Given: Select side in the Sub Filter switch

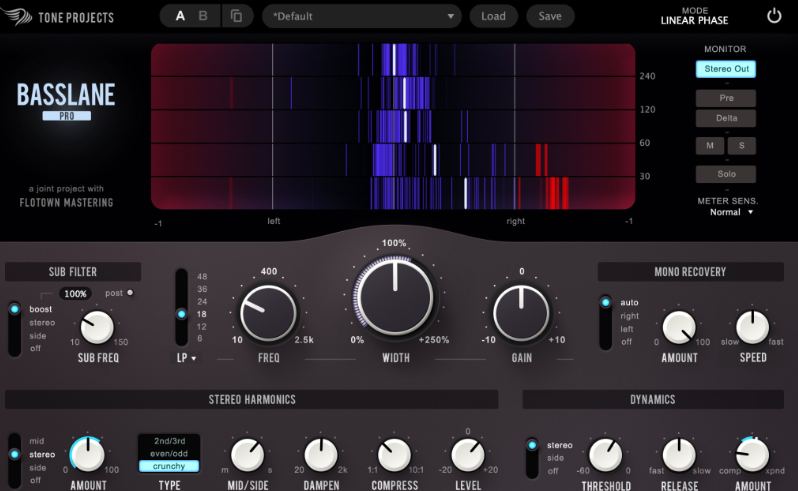Looking at the screenshot, I should pos(38,336).
